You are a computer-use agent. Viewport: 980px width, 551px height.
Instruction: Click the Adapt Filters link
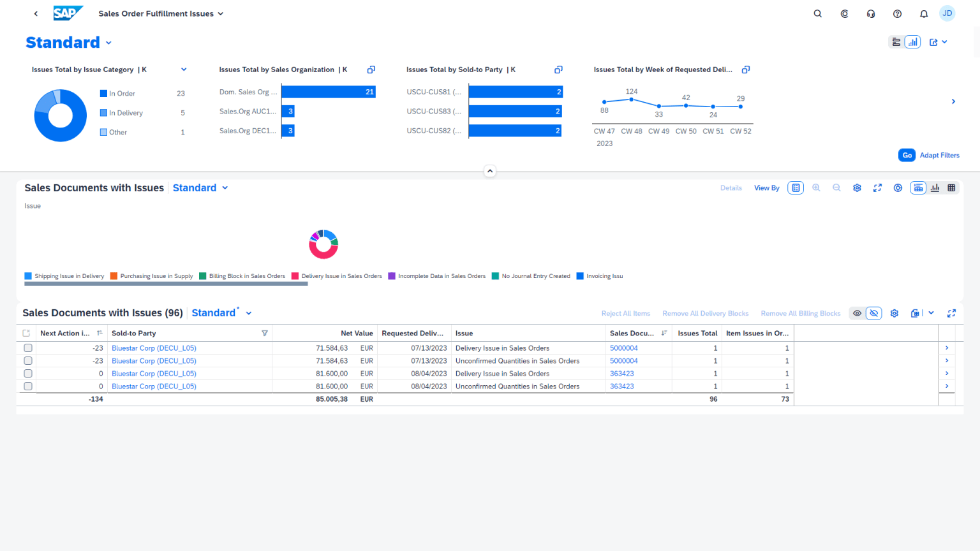click(x=939, y=155)
